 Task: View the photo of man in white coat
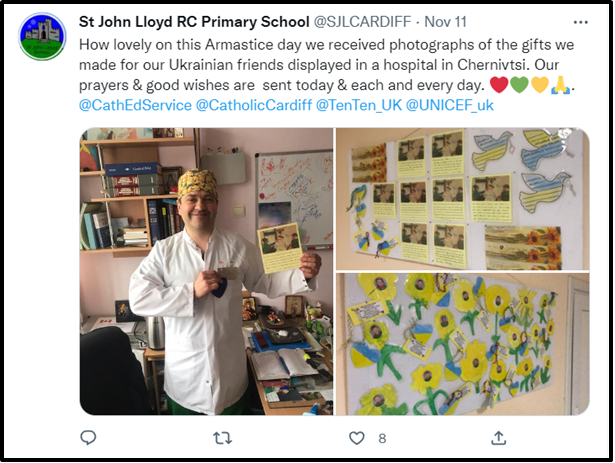coord(206,272)
